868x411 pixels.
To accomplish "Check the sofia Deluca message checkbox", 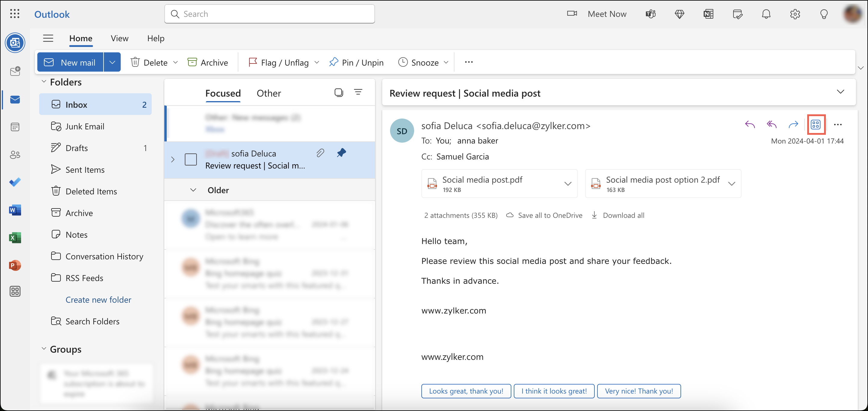I will pos(191,159).
